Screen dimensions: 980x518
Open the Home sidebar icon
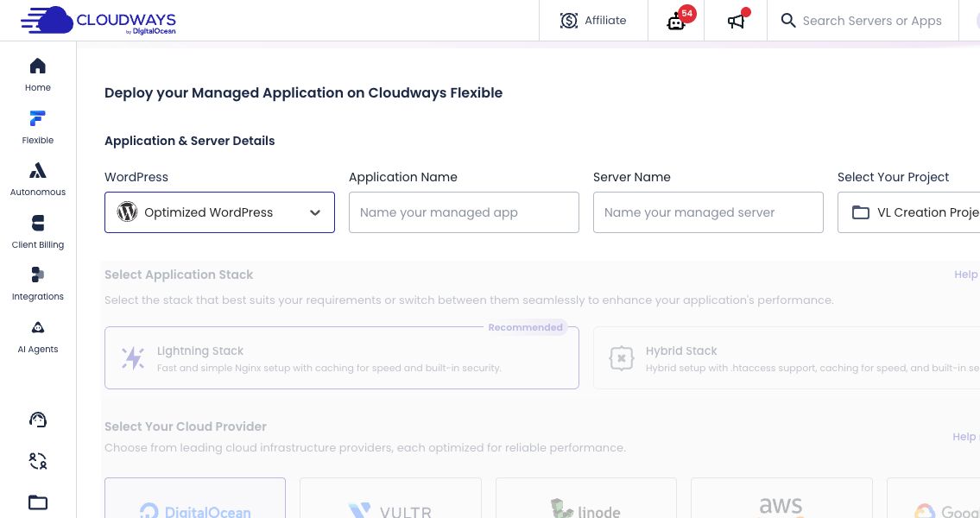pyautogui.click(x=37, y=74)
